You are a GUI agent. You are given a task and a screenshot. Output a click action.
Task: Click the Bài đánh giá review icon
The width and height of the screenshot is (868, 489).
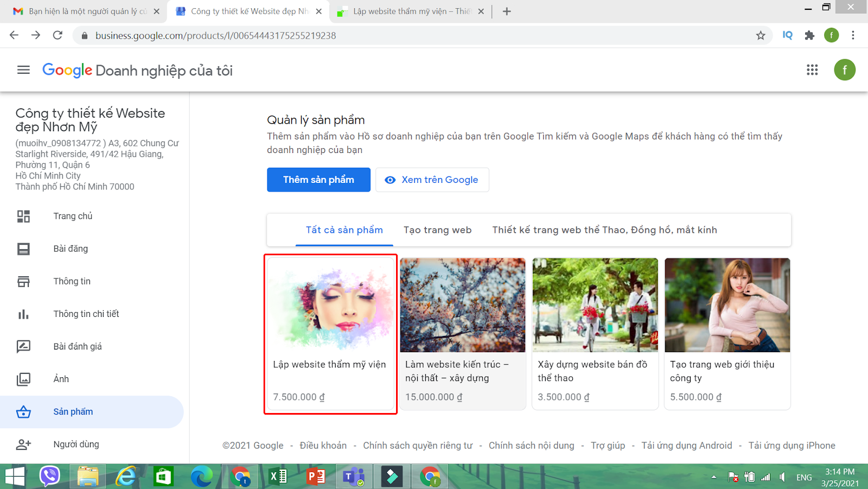point(23,346)
